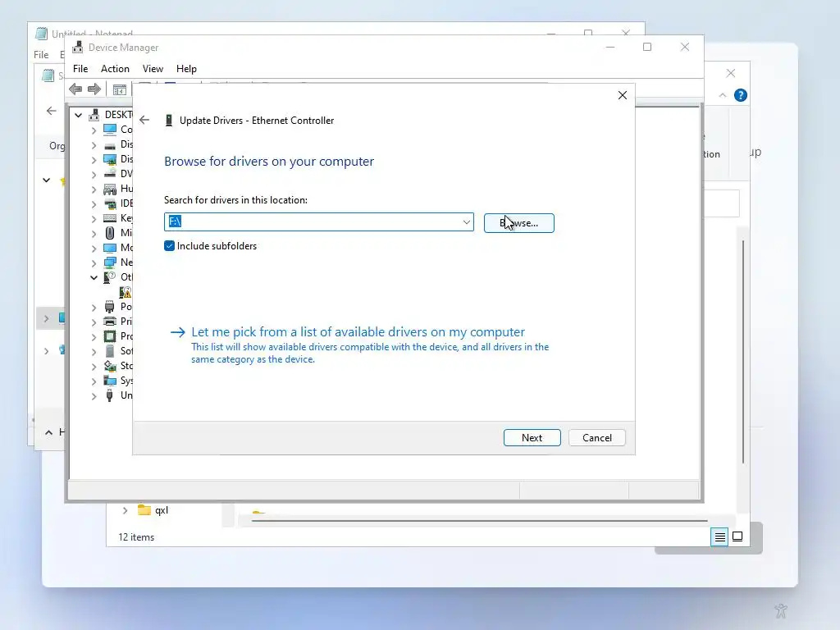Click the accessibility icon at screen corner
840x630 pixels.
click(x=781, y=610)
